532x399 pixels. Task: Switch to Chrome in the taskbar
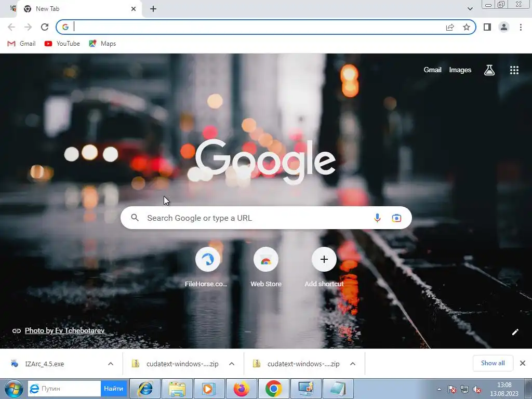[273, 389]
